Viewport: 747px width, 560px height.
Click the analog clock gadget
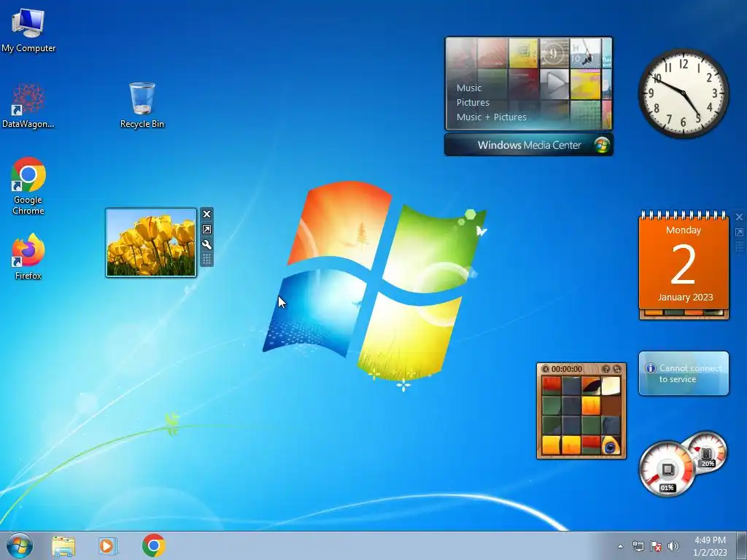683,93
